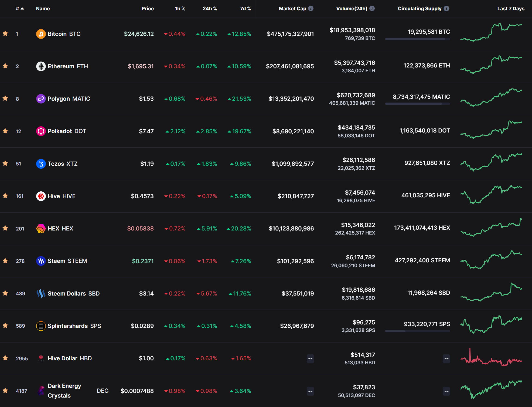Click the Dark Energy Crystals logo

click(x=41, y=391)
